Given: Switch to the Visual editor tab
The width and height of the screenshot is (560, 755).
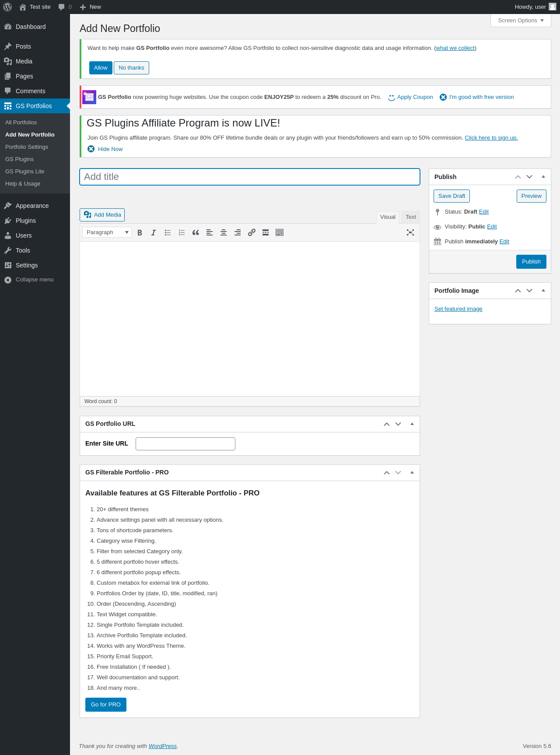Looking at the screenshot, I should click(388, 217).
